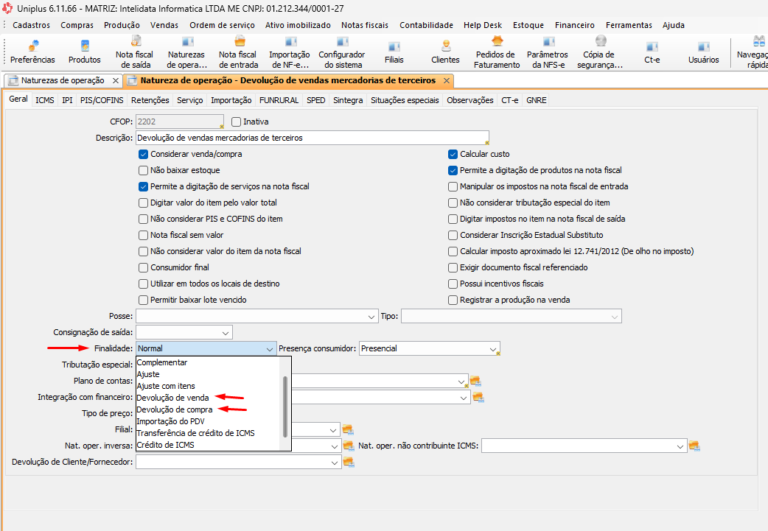Open Importação de NF-e toolbar icon
Image resolution: width=768 pixels, height=531 pixels.
[290, 52]
